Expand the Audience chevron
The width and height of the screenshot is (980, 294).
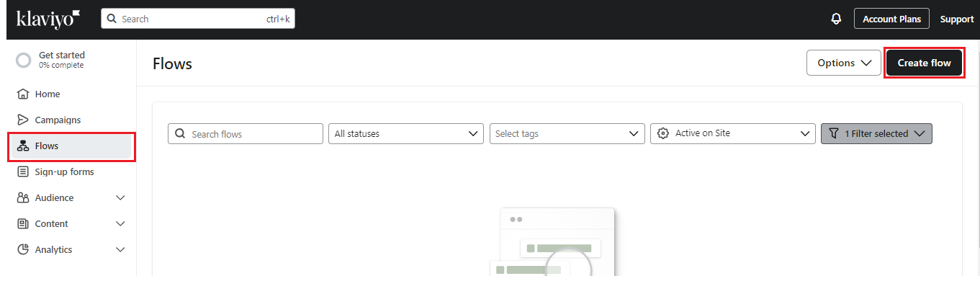[x=120, y=198]
